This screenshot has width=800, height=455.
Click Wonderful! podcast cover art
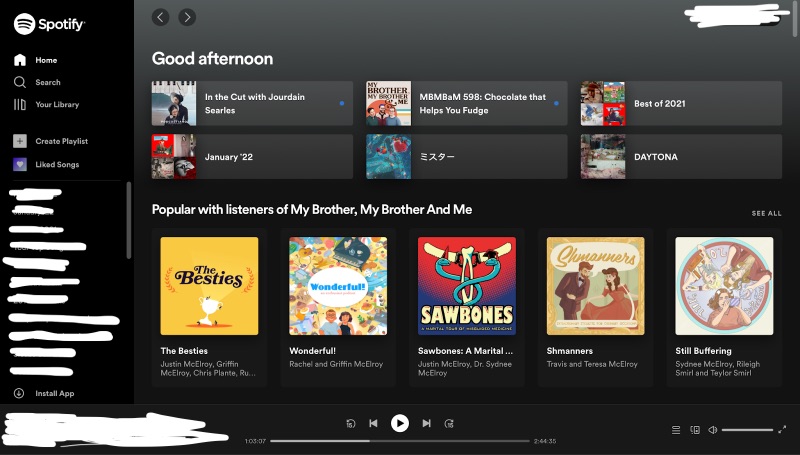pyautogui.click(x=338, y=286)
